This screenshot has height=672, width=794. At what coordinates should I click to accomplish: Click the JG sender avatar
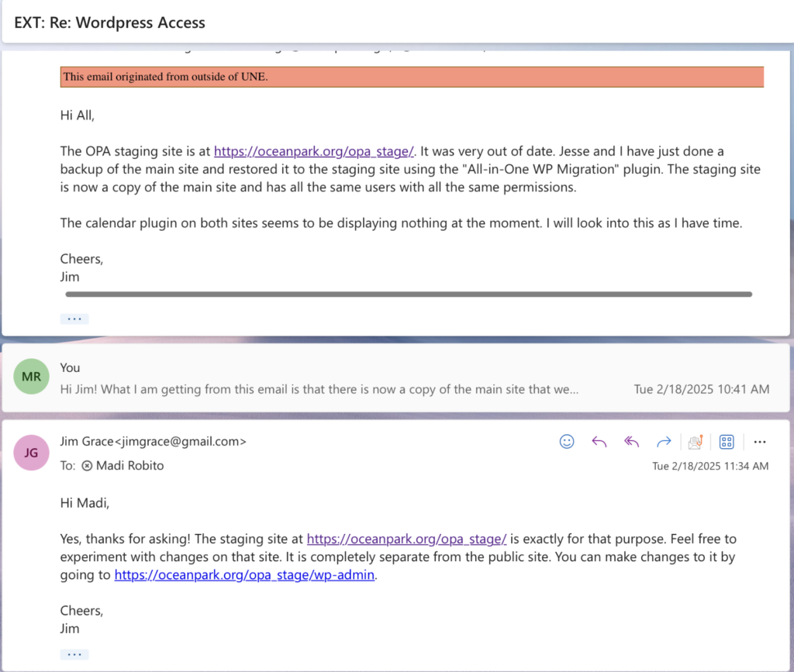[x=31, y=453]
